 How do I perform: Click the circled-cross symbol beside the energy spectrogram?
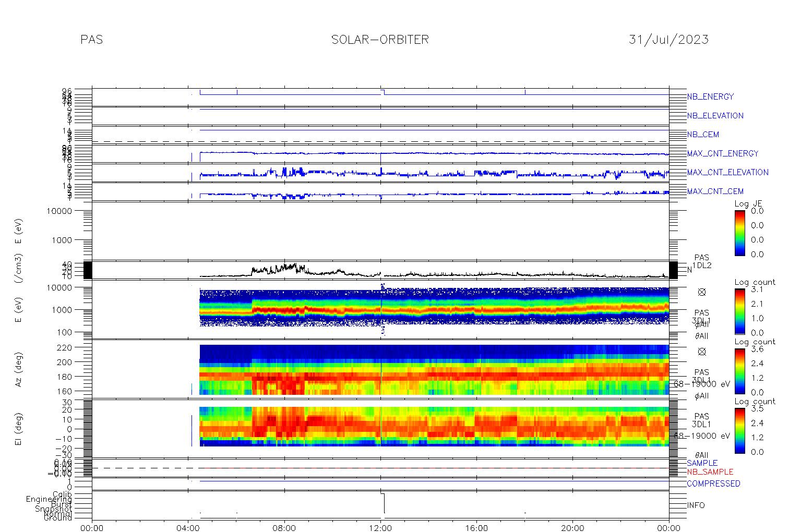point(701,292)
